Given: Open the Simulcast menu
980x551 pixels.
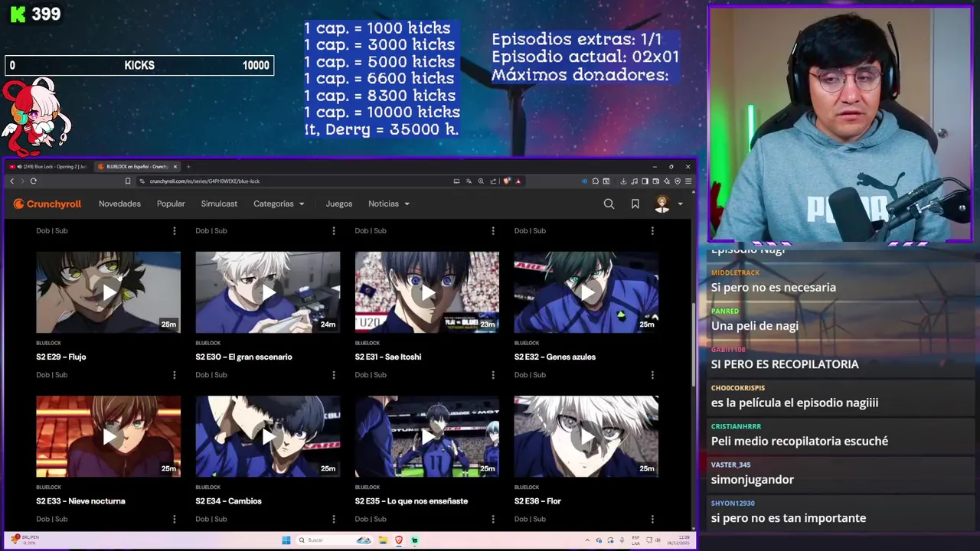Looking at the screenshot, I should [219, 204].
